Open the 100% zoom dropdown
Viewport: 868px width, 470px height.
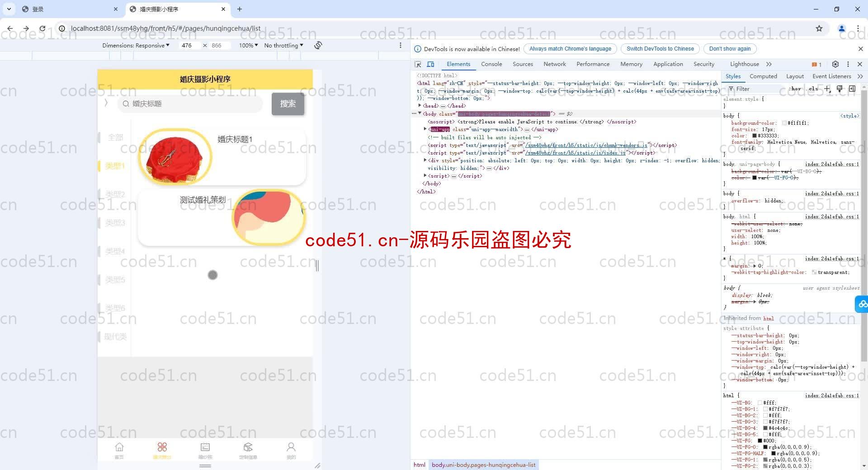(248, 45)
